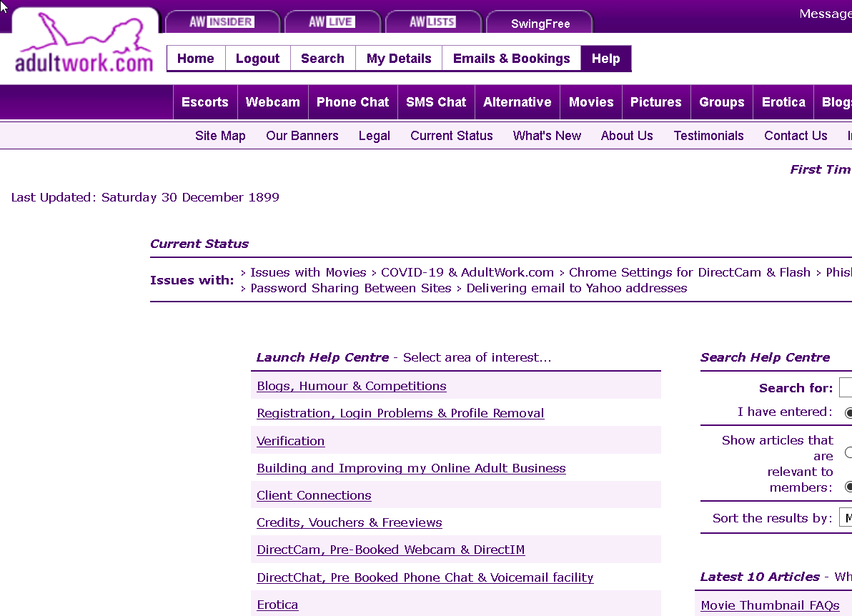Screen dimensions: 852x616
Task: Open the Escorts category in purple bar
Action: (x=205, y=102)
